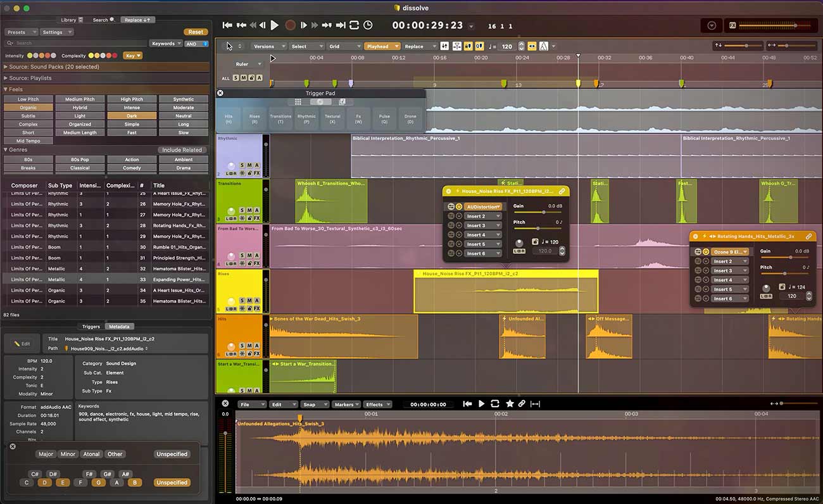Trigger the Hits (H) pad
This screenshot has width=823, height=504.
click(229, 117)
